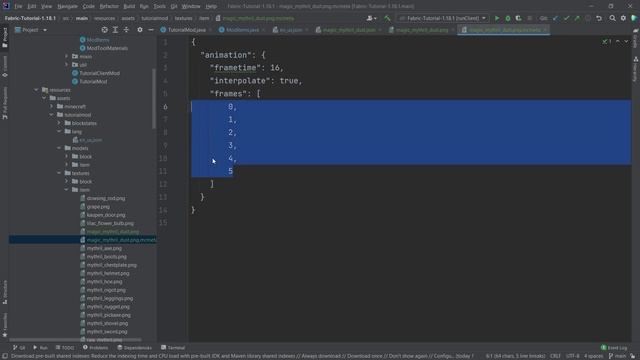640x360 pixels.
Task: Open the File menu
Action: tap(18, 7)
